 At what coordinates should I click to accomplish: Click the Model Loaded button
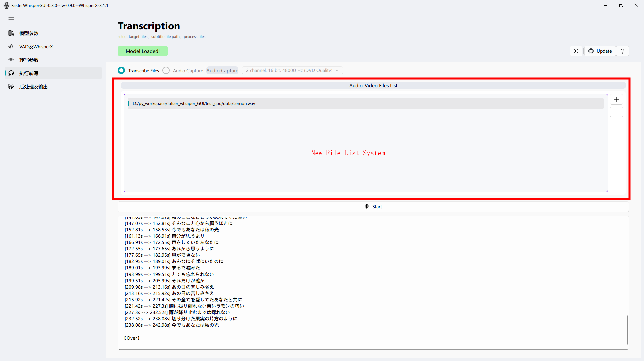click(x=143, y=51)
